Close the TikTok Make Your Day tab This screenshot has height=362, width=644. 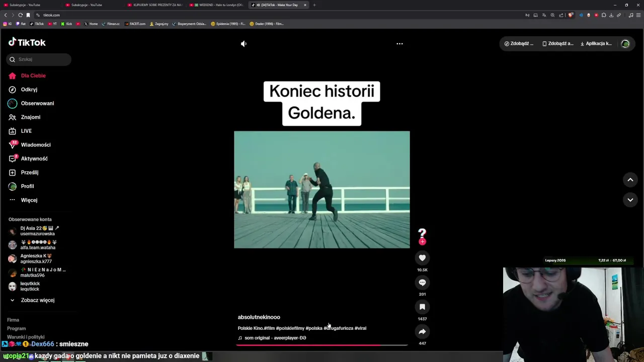305,5
